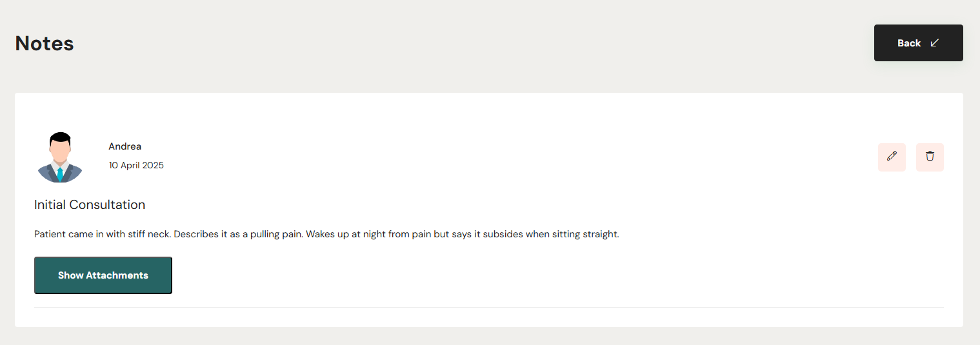Edit the Initial Consultation note with pencil icon
The width and height of the screenshot is (980, 345).
(x=892, y=157)
